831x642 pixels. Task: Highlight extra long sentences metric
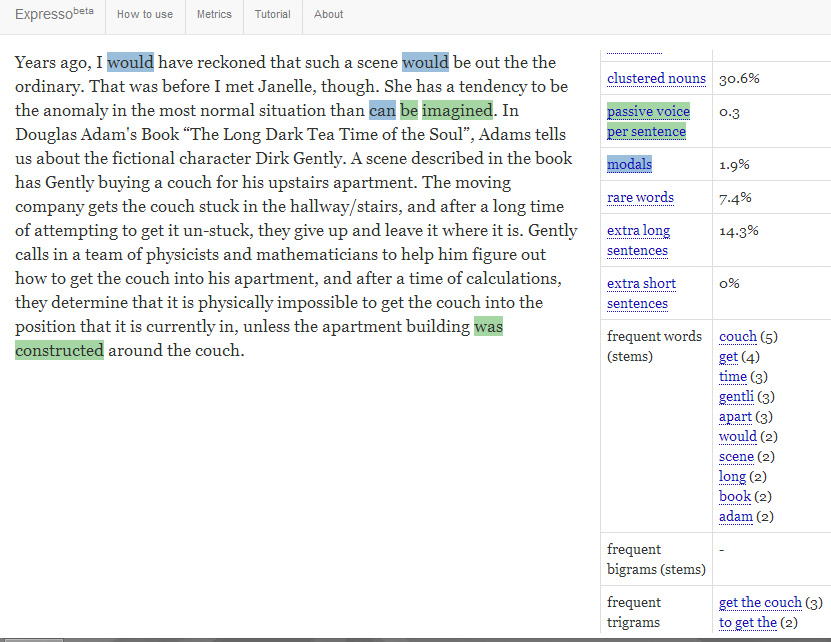638,240
